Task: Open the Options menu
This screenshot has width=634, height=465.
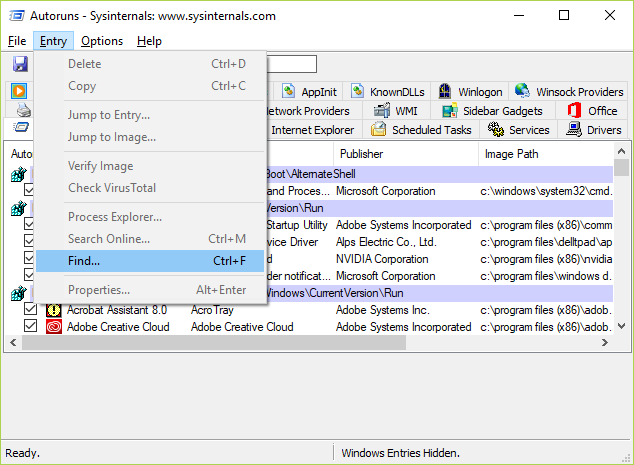Action: [x=102, y=41]
